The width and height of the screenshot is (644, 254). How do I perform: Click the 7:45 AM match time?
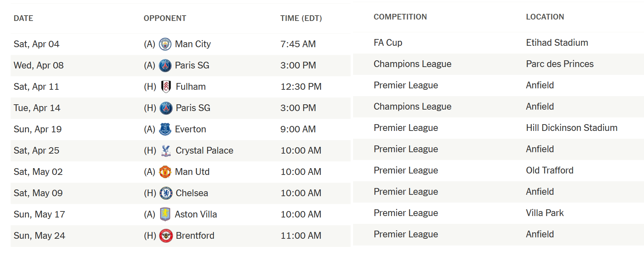pyautogui.click(x=298, y=44)
